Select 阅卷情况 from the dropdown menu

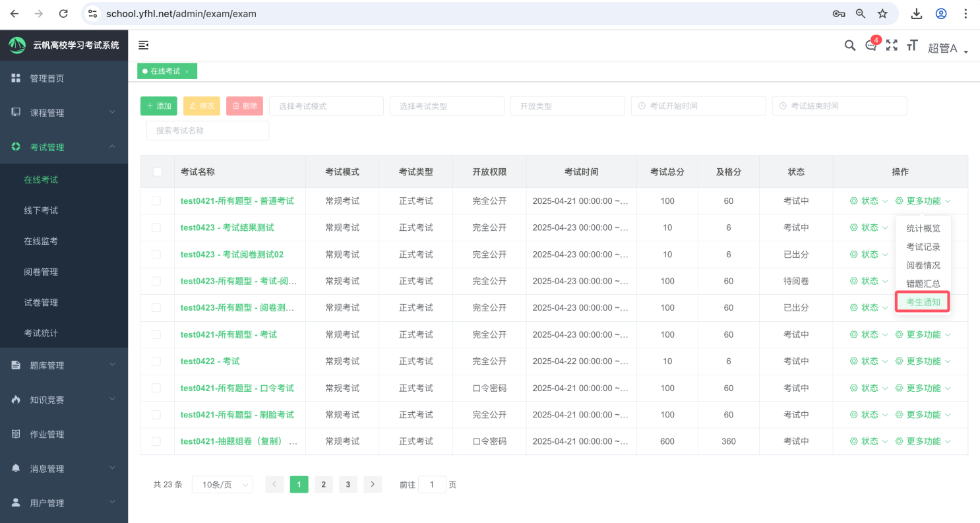click(x=923, y=265)
